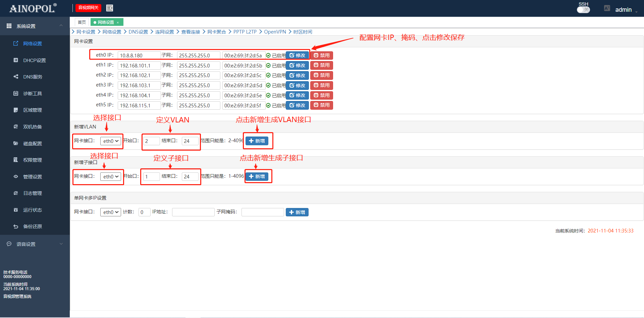Image resolution: width=644 pixels, height=318 pixels.
Task: Toggle the SSH switch
Action: (x=583, y=10)
